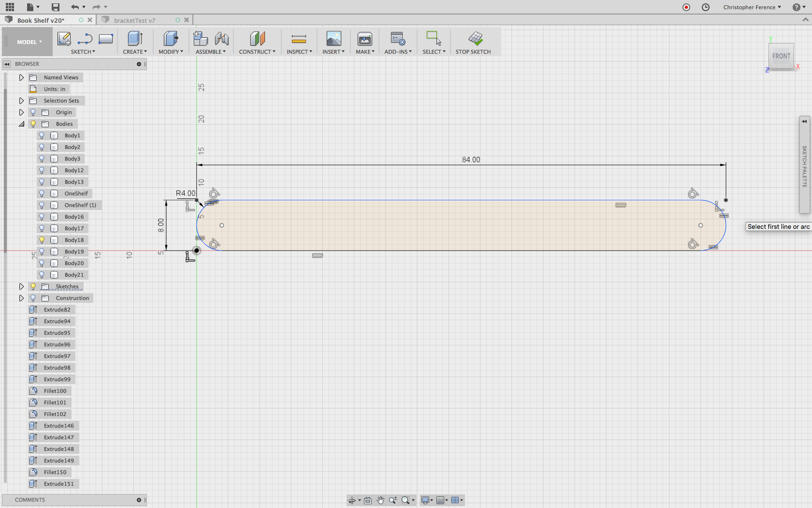Click the Zoom tool in navigation bar

(393, 500)
